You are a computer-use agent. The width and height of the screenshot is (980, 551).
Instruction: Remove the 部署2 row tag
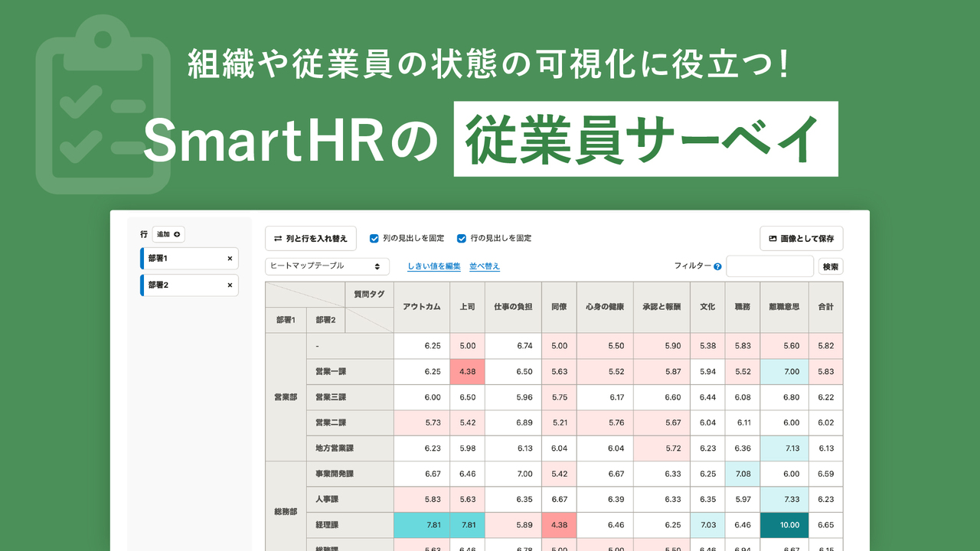[230, 285]
